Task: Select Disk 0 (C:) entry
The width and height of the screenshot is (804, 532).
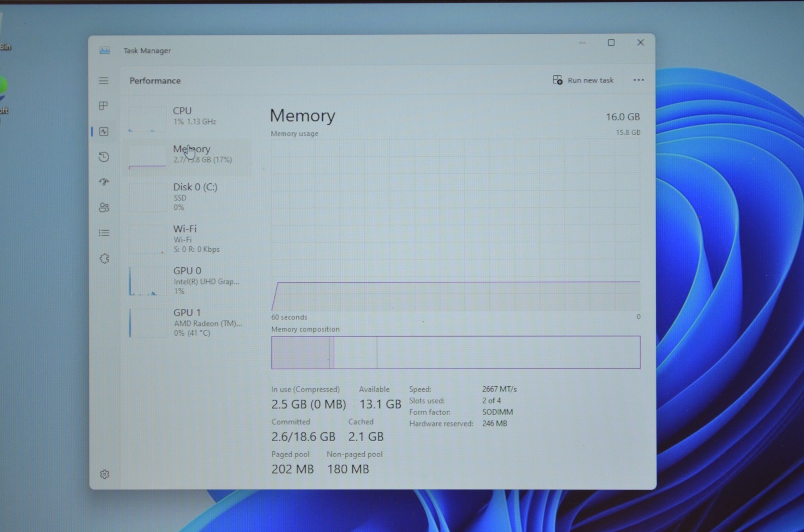Action: click(x=188, y=196)
